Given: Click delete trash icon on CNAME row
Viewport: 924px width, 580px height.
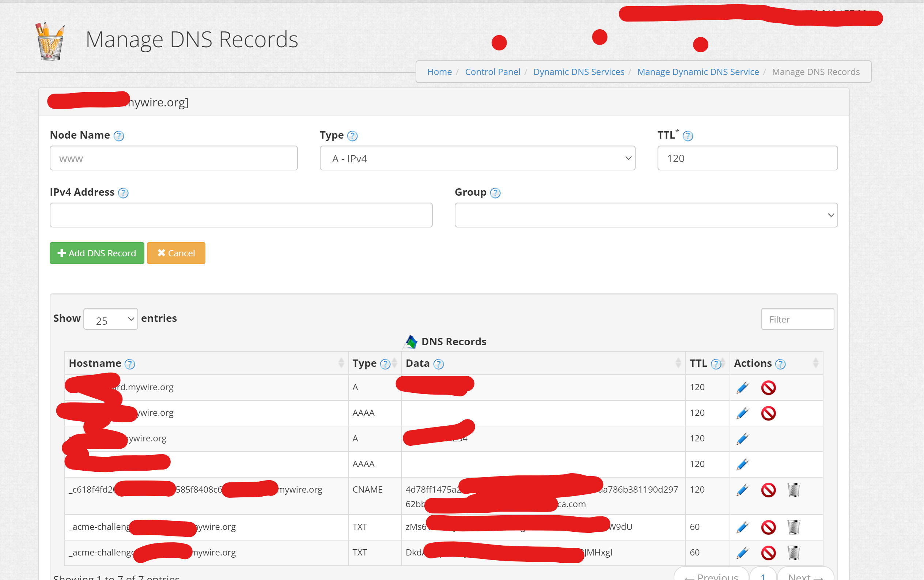Looking at the screenshot, I should (793, 490).
